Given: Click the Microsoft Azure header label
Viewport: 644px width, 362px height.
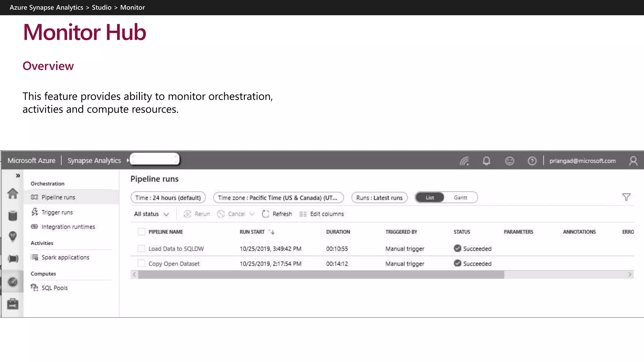Looking at the screenshot, I should [x=31, y=161].
